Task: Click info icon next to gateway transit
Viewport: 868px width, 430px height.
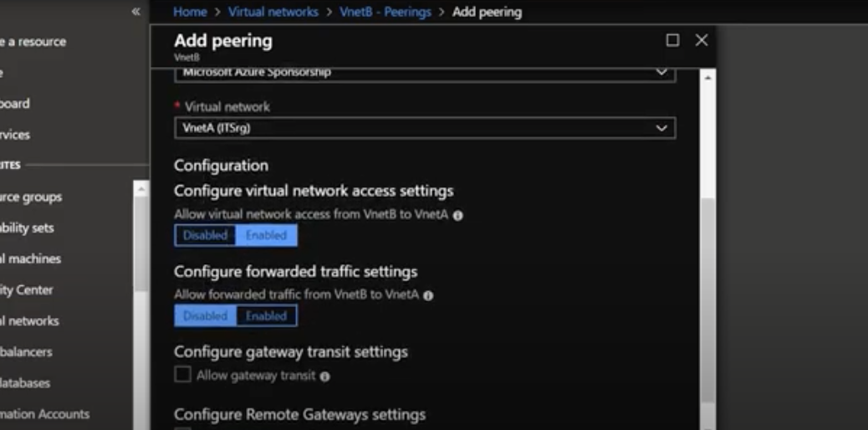Action: [x=325, y=376]
